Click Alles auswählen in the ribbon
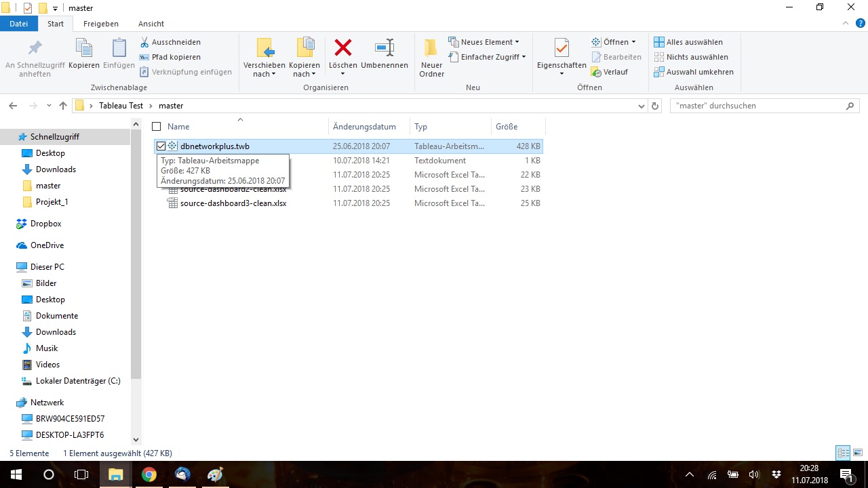The width and height of the screenshot is (868, 488). [x=688, y=42]
